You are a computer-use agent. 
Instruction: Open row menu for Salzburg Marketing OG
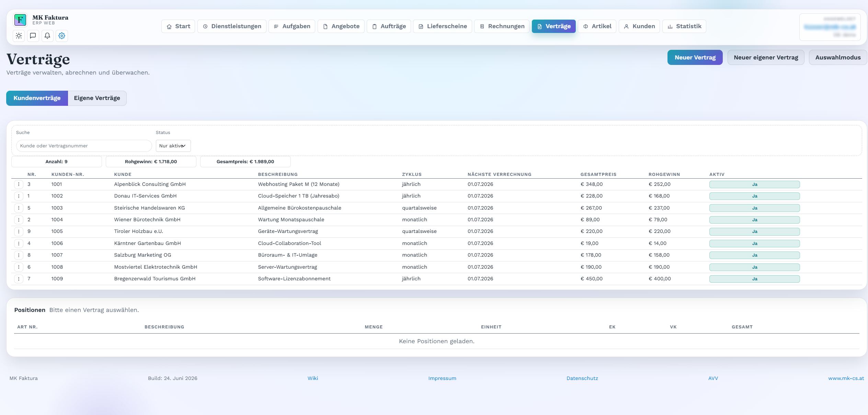pos(19,255)
